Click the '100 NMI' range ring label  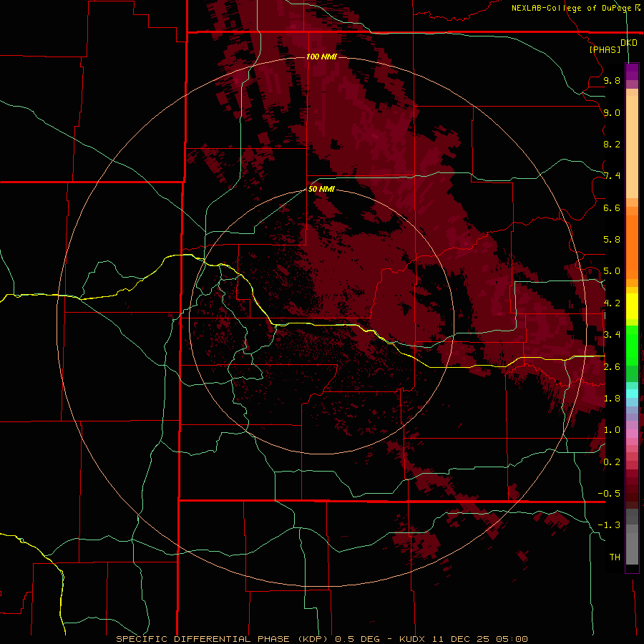point(321,57)
